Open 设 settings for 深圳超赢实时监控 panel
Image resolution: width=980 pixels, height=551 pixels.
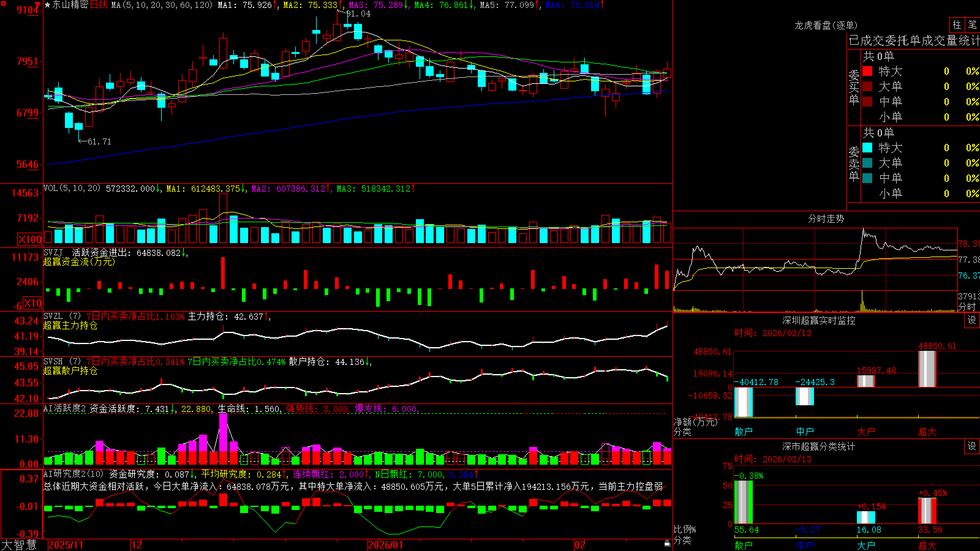point(972,320)
